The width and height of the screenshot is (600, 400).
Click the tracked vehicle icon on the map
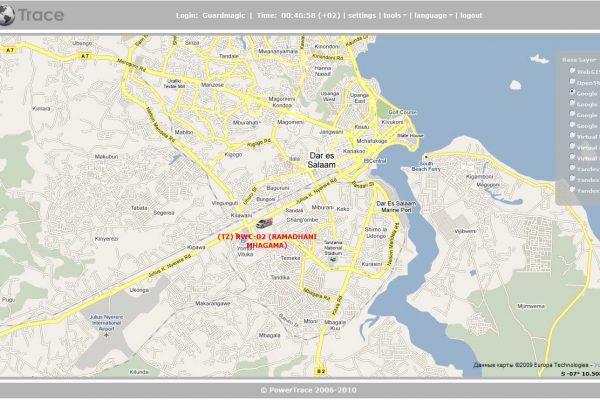(x=264, y=223)
